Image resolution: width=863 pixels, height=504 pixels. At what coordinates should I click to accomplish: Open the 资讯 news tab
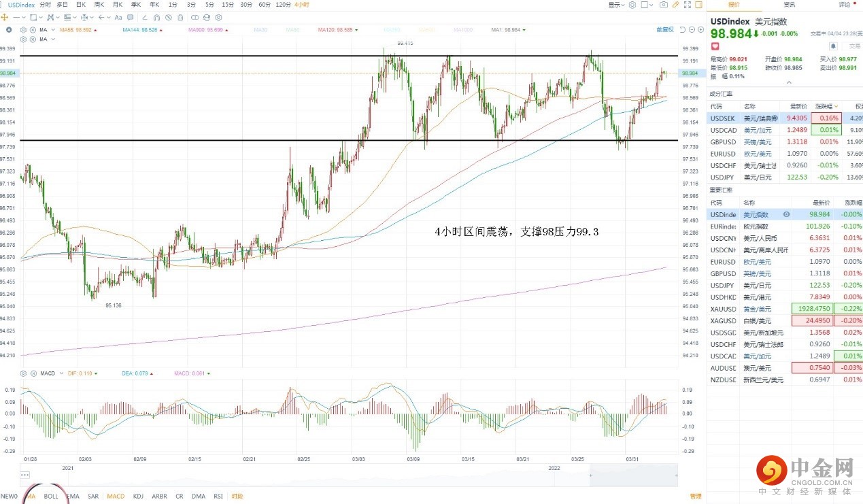coord(789,5)
